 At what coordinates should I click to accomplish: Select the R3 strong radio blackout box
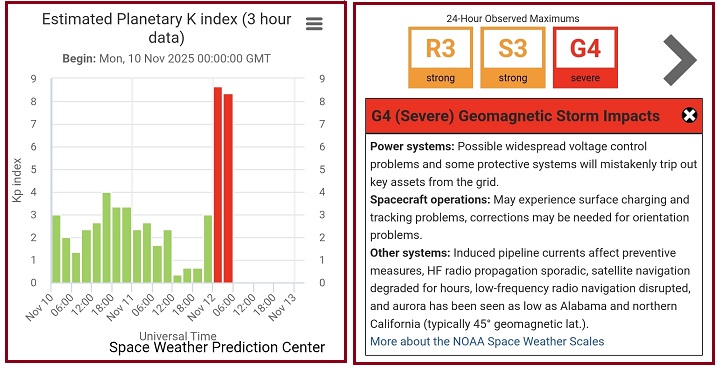click(x=440, y=58)
